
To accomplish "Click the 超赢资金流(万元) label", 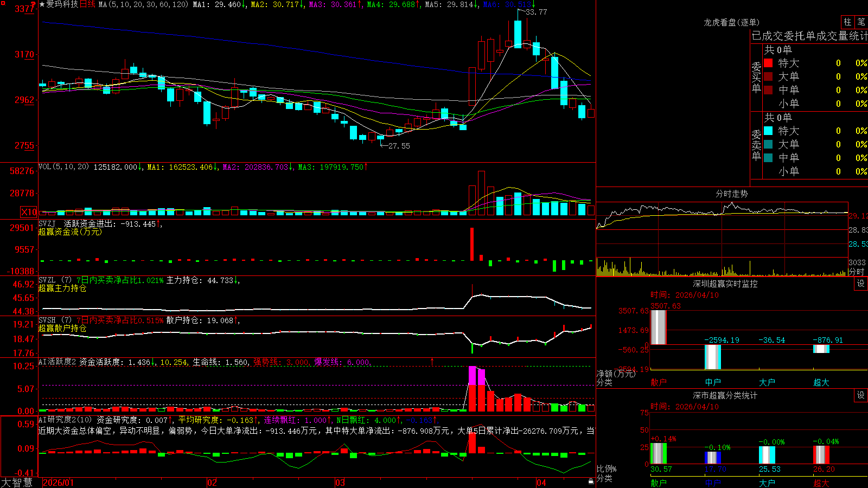I will coord(70,232).
